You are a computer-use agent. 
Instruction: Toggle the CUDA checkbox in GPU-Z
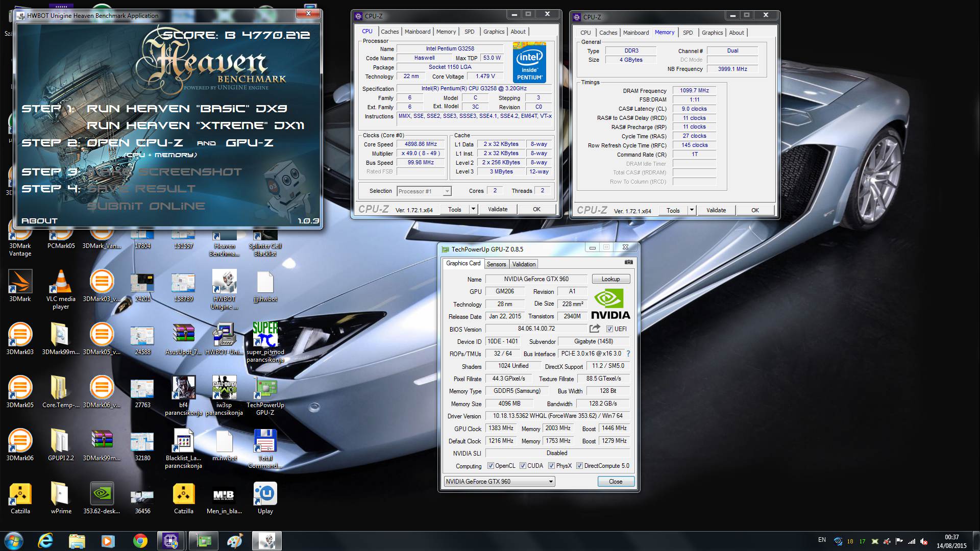(x=523, y=466)
